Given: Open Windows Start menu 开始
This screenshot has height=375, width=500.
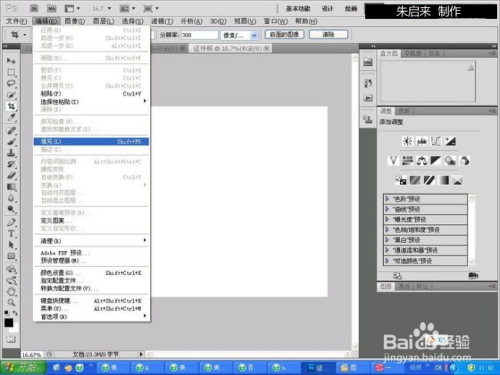Looking at the screenshot, I should tap(23, 367).
